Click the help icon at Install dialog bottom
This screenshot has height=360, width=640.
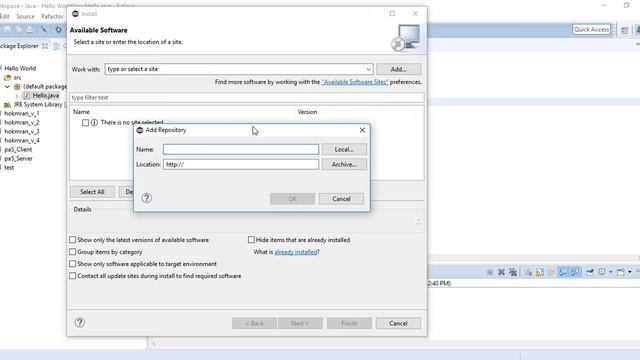pyautogui.click(x=80, y=322)
